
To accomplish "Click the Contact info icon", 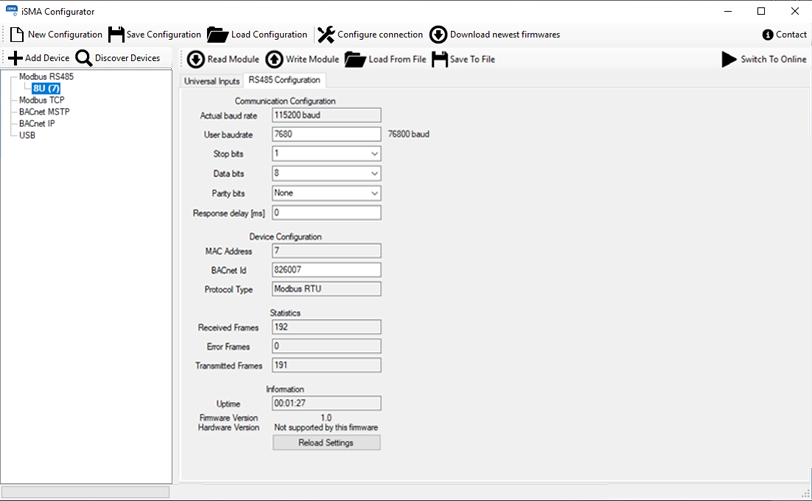I will (x=767, y=35).
